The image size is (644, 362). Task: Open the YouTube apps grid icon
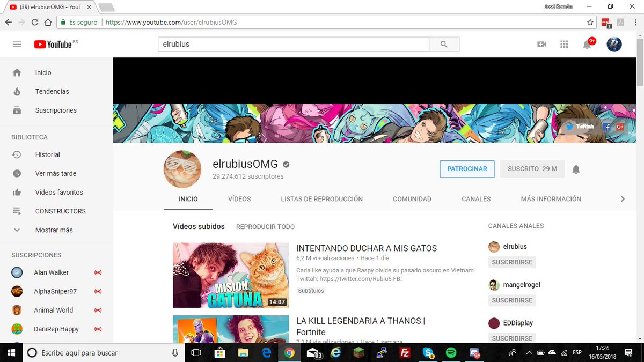[x=564, y=45]
